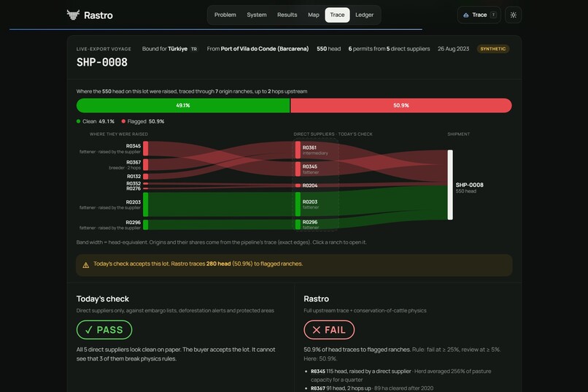The width and height of the screenshot is (588, 392).
Task: Select direct supplier R0203 fattener
Action: click(x=298, y=204)
